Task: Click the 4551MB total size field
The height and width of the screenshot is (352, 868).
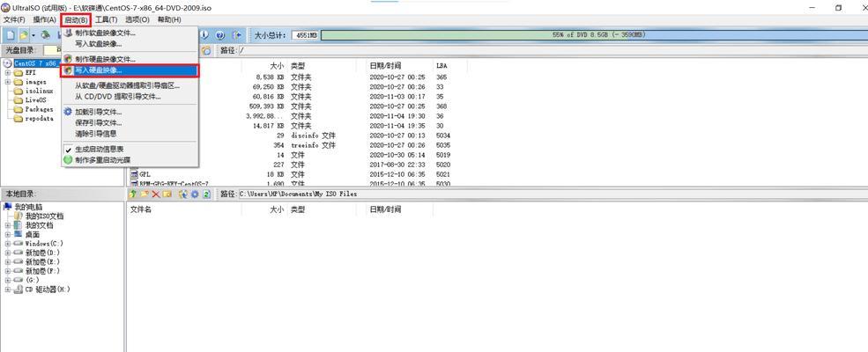Action: [305, 35]
